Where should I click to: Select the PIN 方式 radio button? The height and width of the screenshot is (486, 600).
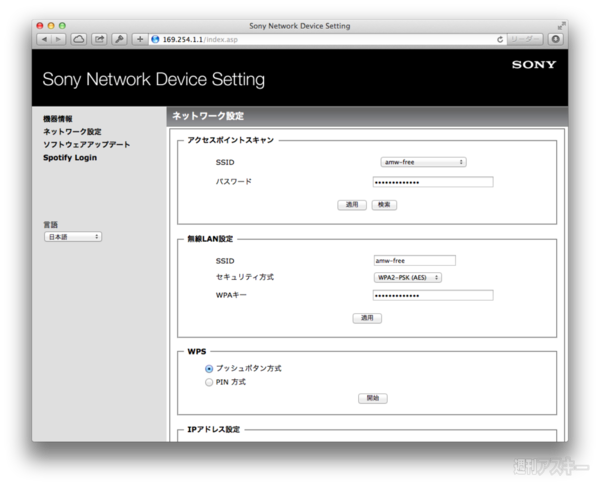[x=209, y=381]
